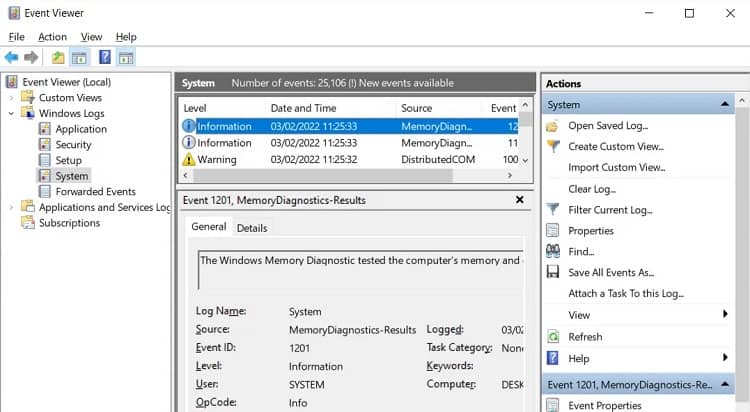Viewport: 750px width, 412px height.
Task: Click the Filter Current Log funnel icon
Action: coord(553,210)
